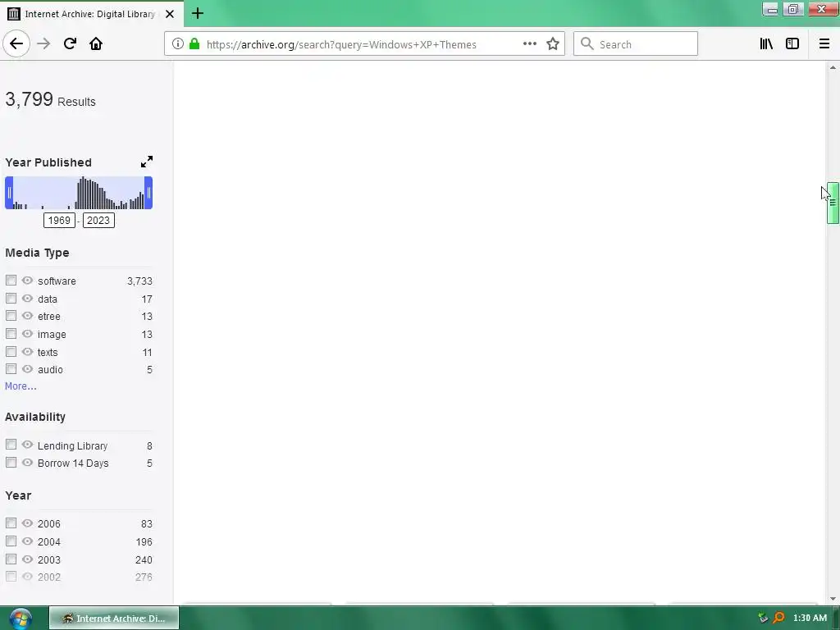
Task: Open a new tab with plus button
Action: tap(197, 13)
